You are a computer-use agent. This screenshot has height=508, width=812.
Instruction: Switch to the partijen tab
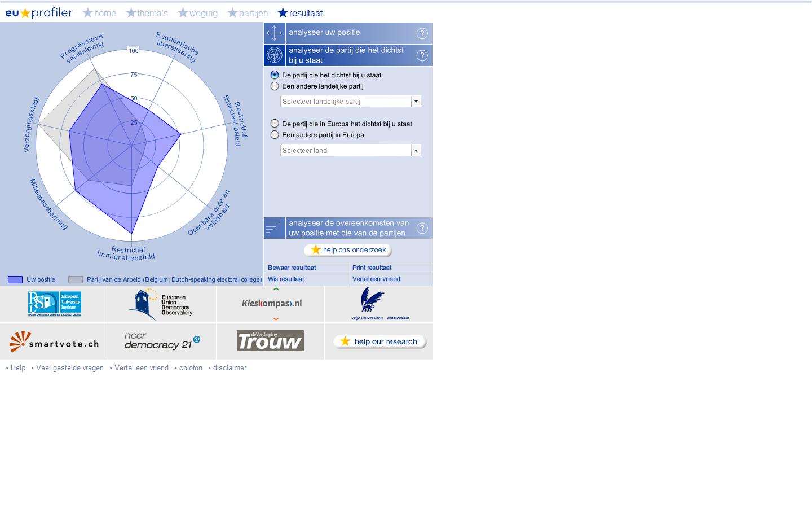tap(248, 13)
